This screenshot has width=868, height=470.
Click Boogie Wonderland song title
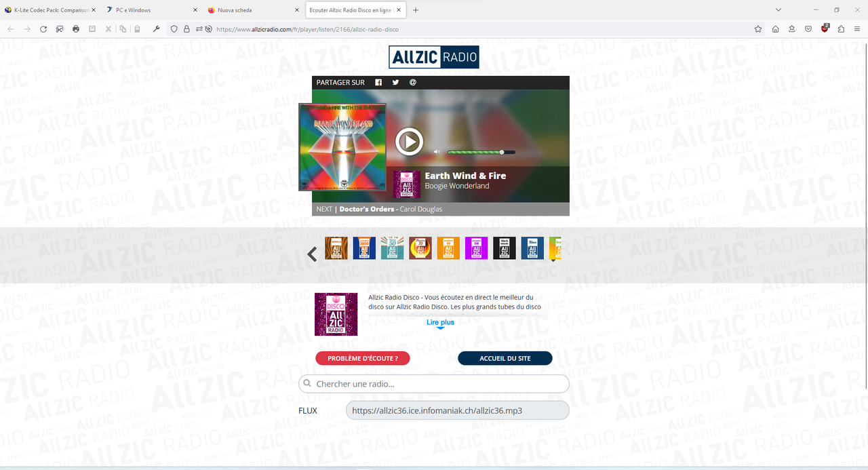tap(457, 186)
